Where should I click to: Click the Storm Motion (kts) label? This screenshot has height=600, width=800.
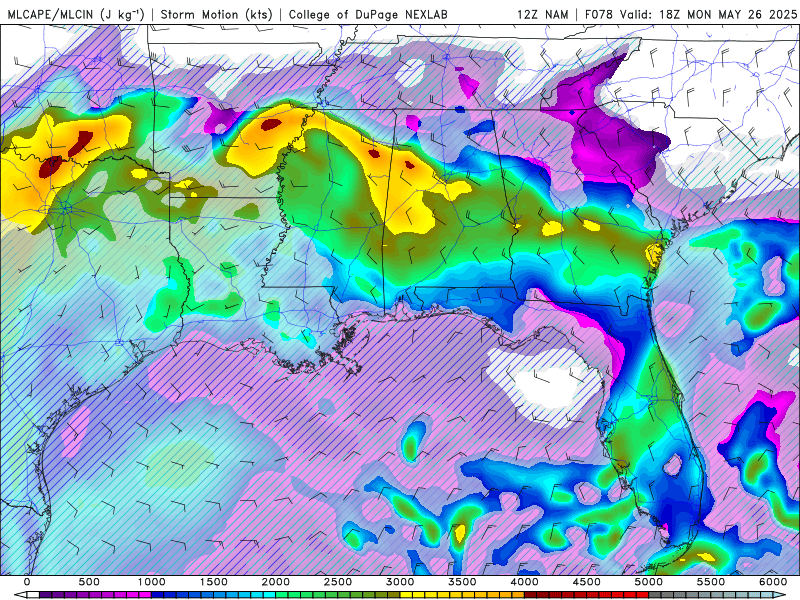coord(217,14)
